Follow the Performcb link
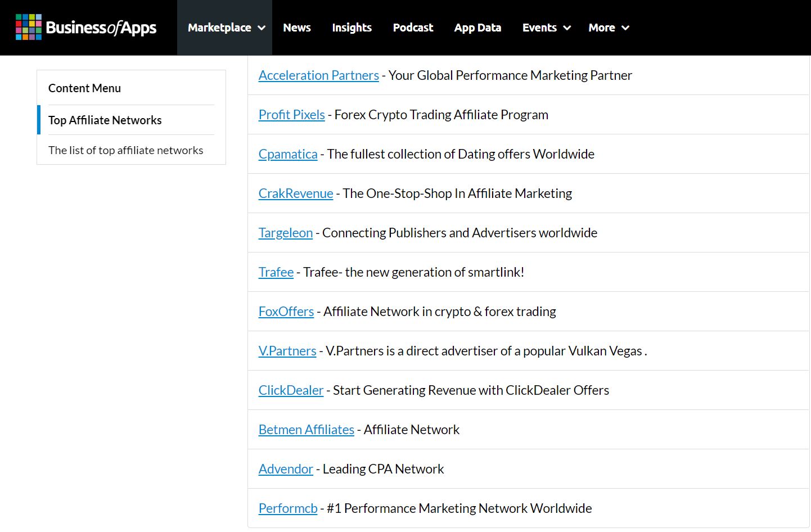 (x=288, y=508)
